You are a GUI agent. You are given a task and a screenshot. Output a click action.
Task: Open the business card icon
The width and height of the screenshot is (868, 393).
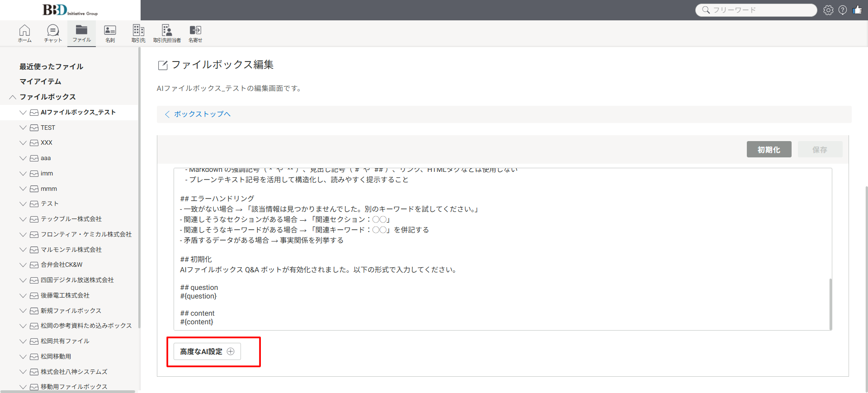click(x=110, y=33)
